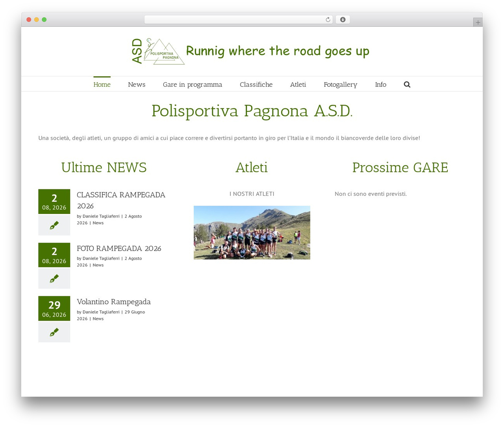The image size is (504, 427).
Task: Click author Daniele Tagliaferri under FOTO RAMPEGADA
Action: point(101,258)
